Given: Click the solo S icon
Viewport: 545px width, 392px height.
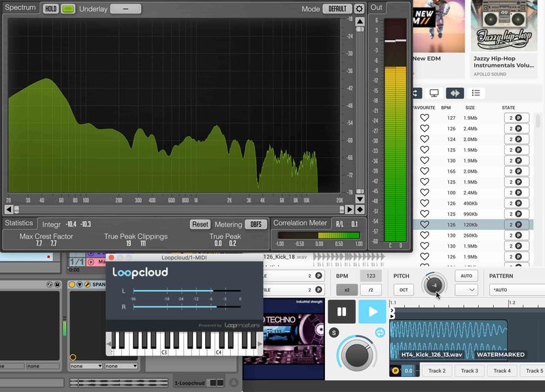Looking at the screenshot, I should (334, 332).
